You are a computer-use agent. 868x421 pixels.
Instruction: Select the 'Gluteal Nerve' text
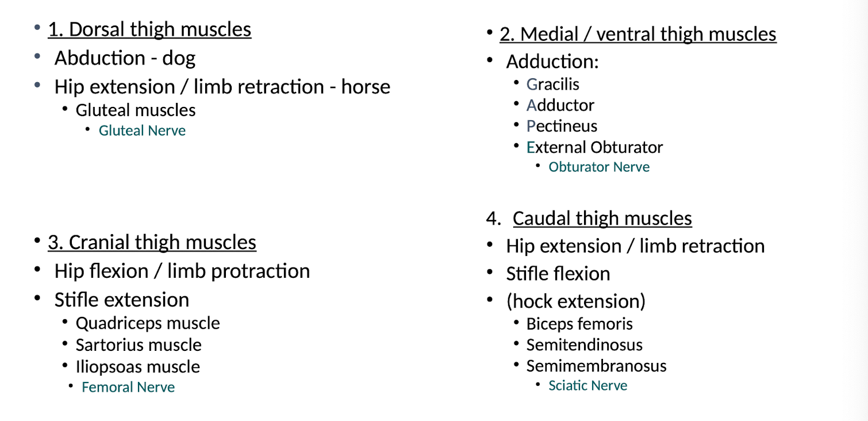(x=142, y=131)
